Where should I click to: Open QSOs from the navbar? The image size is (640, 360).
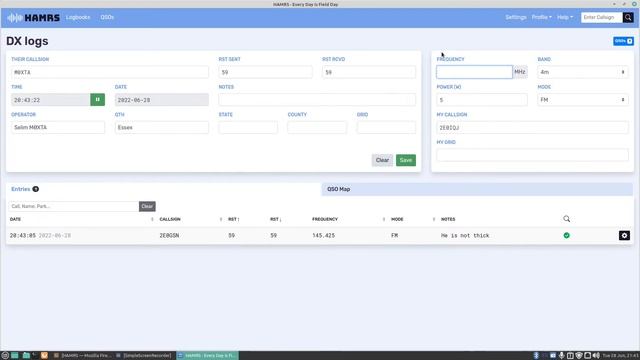(107, 17)
